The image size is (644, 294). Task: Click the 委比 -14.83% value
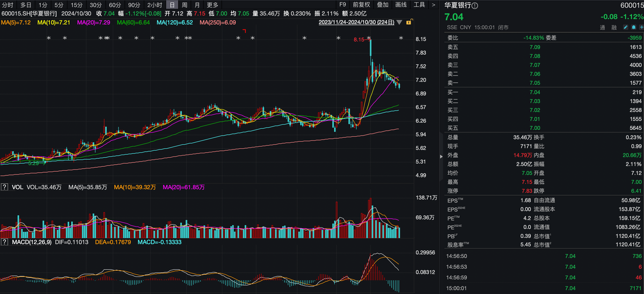tap(534, 38)
